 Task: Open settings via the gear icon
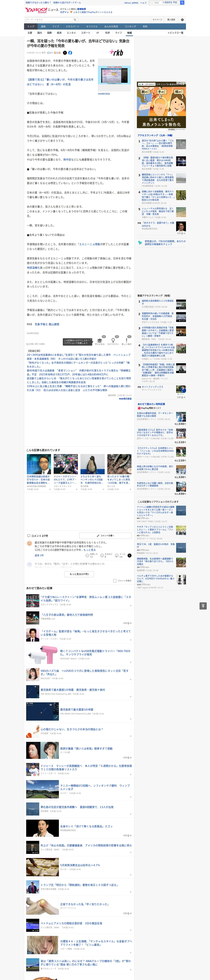182,20
